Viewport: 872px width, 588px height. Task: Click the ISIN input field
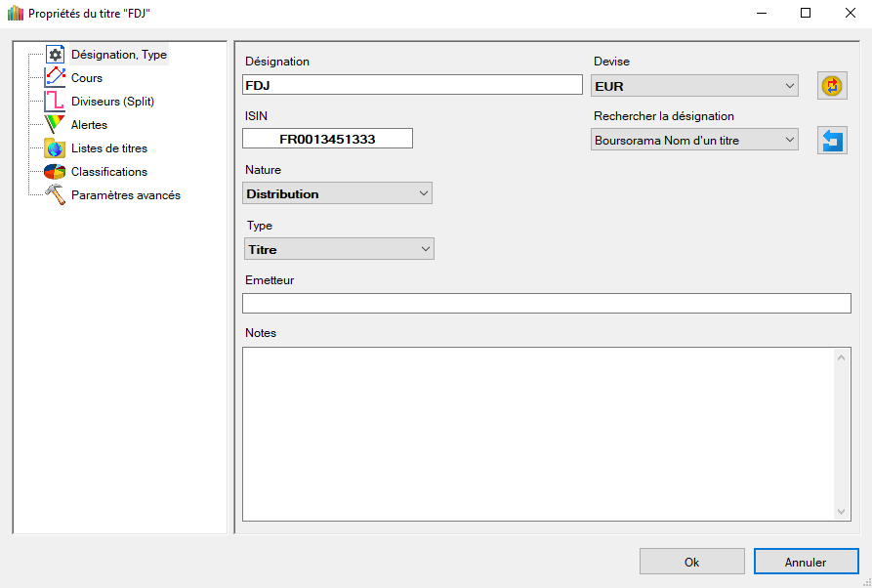point(327,139)
